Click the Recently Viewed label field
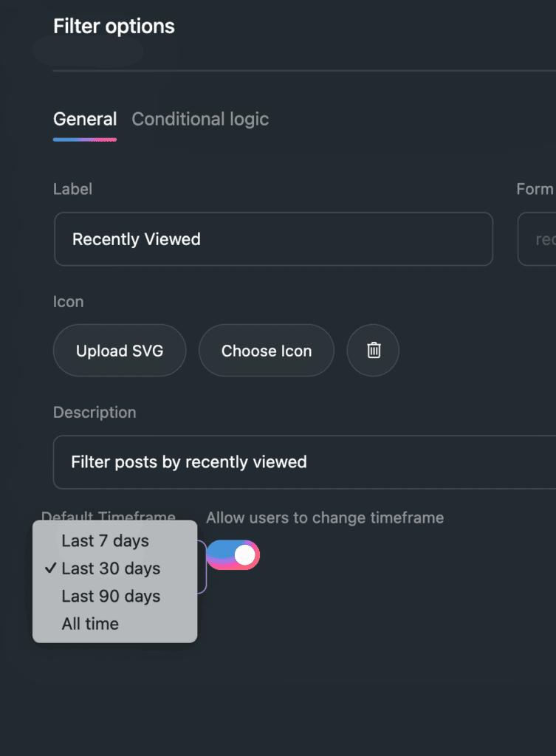This screenshot has width=556, height=756. tap(273, 239)
